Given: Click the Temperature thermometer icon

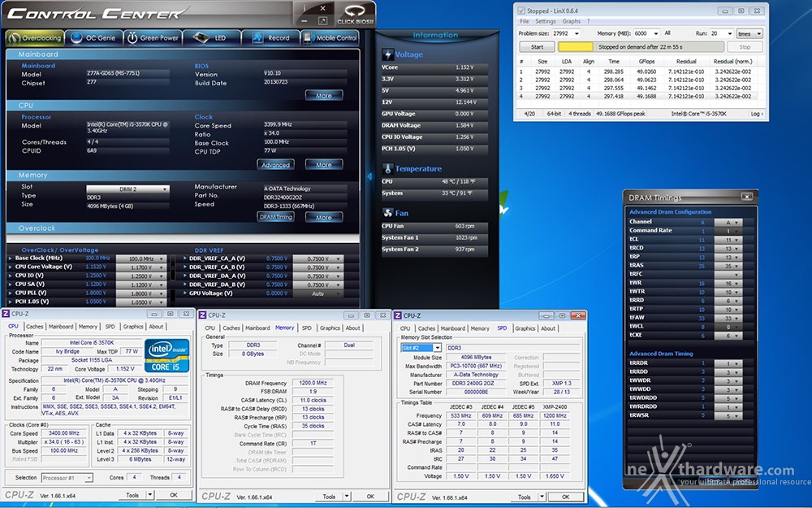Looking at the screenshot, I should coord(387,168).
